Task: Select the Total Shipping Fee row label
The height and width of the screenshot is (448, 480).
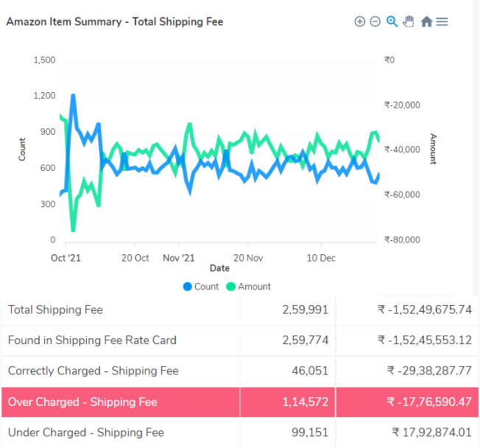Action: pos(55,309)
